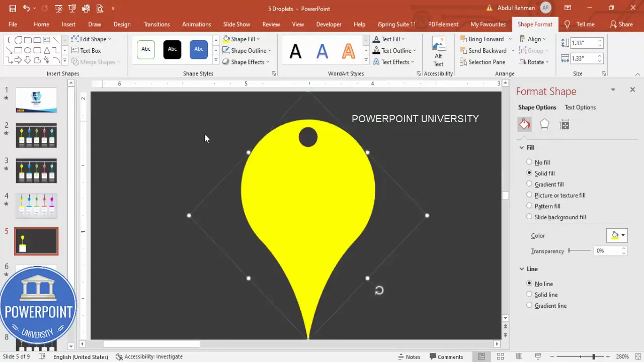Collapse the Line section
Image resolution: width=644 pixels, height=362 pixels.
[522, 269]
